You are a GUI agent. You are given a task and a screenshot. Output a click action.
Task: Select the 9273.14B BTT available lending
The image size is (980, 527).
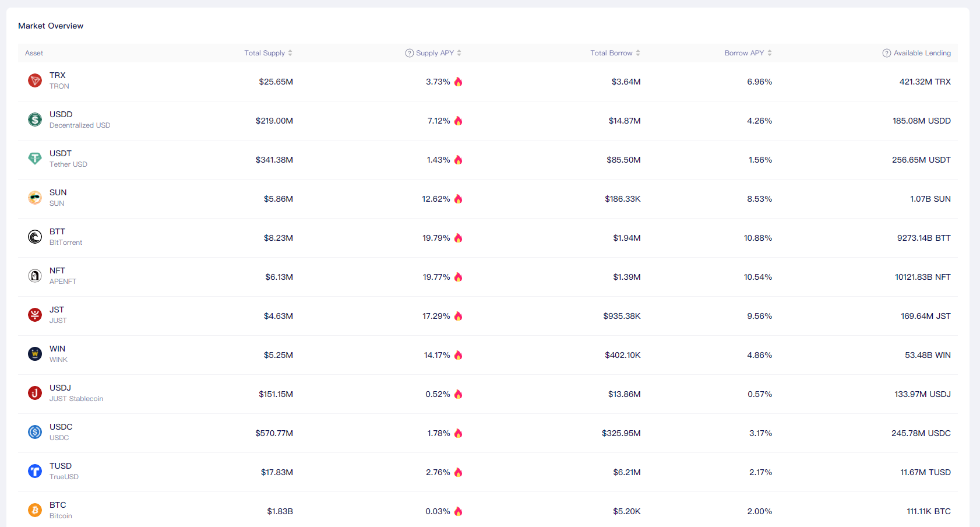[924, 238]
